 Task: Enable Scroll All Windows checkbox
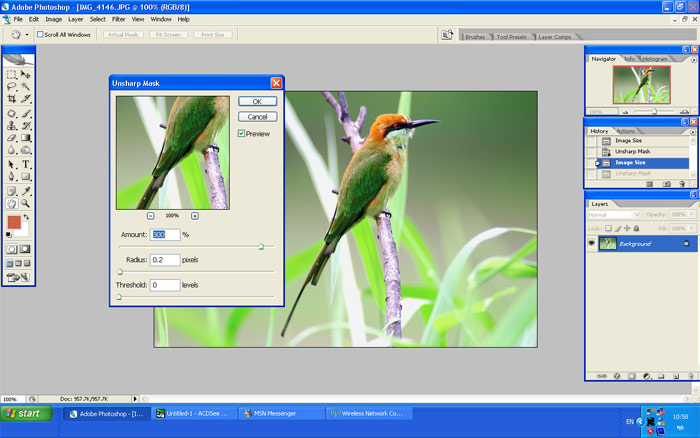pyautogui.click(x=40, y=34)
